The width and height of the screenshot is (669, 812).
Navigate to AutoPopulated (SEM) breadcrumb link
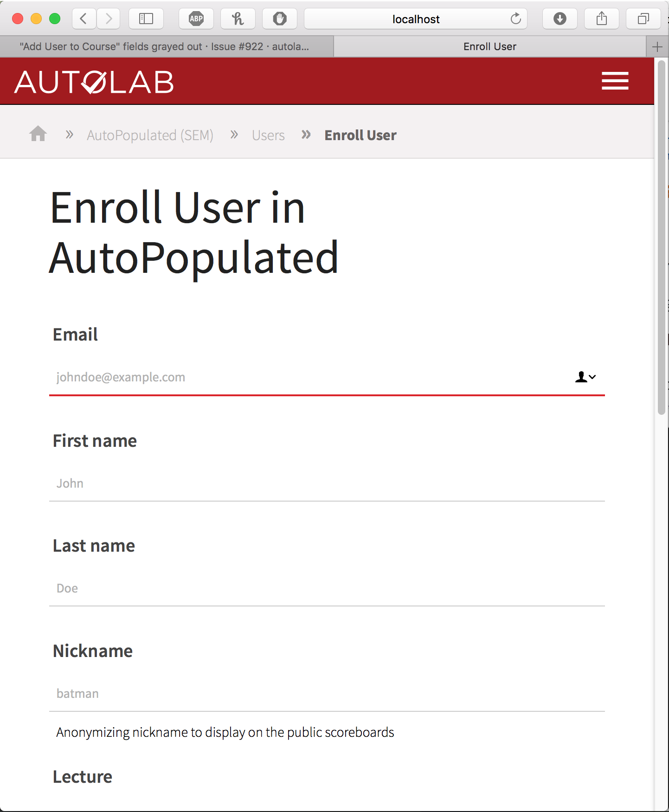(x=150, y=135)
